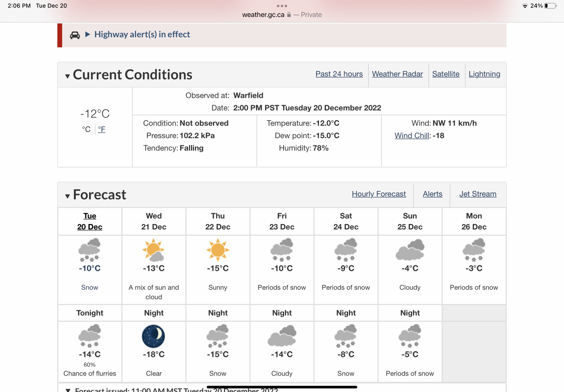Open the Weather Radar tab
This screenshot has width=564, height=392.
(397, 74)
